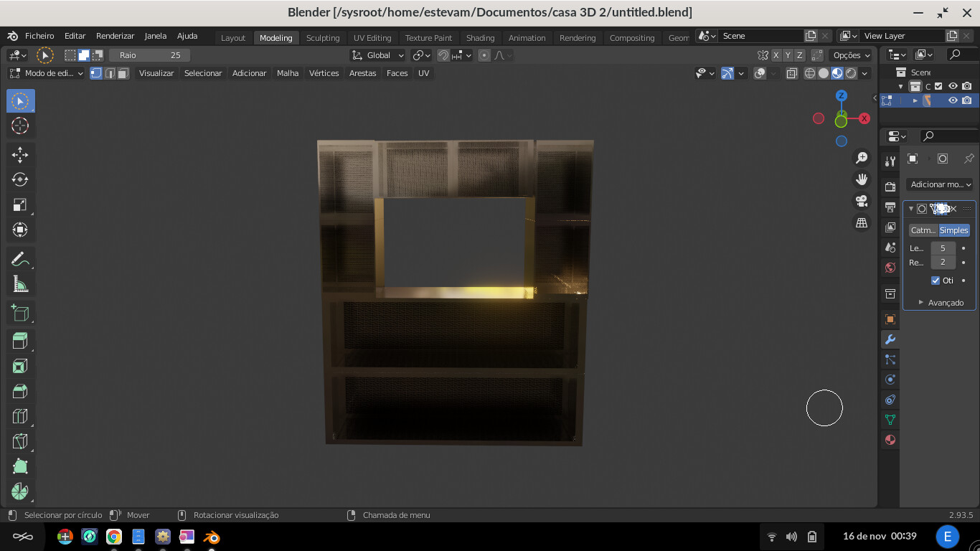
Task: Select the Measure tool in the toolbar
Action: click(x=20, y=283)
